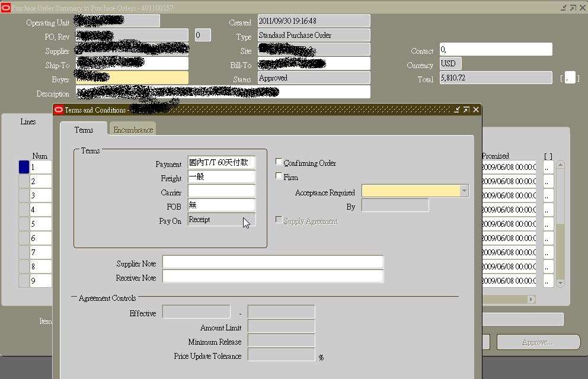Click the restore window icon on the Terms window
The image size is (588, 379).
pos(465,109)
